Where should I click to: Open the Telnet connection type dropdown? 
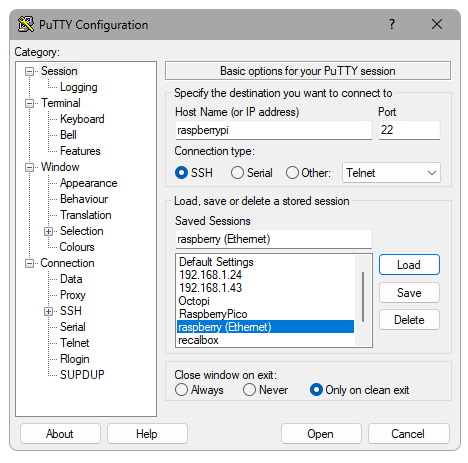391,173
